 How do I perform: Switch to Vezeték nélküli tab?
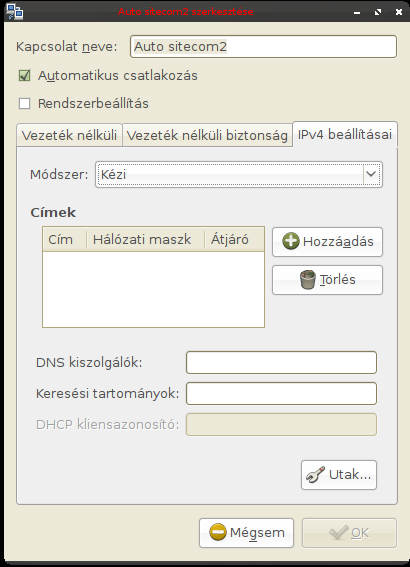coord(69,135)
